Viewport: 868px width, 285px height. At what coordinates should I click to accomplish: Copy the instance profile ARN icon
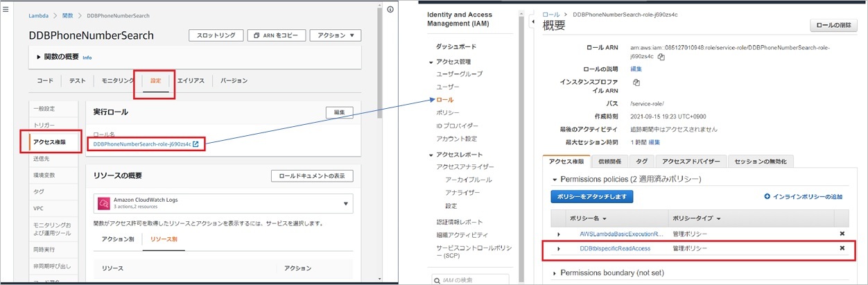tap(636, 83)
